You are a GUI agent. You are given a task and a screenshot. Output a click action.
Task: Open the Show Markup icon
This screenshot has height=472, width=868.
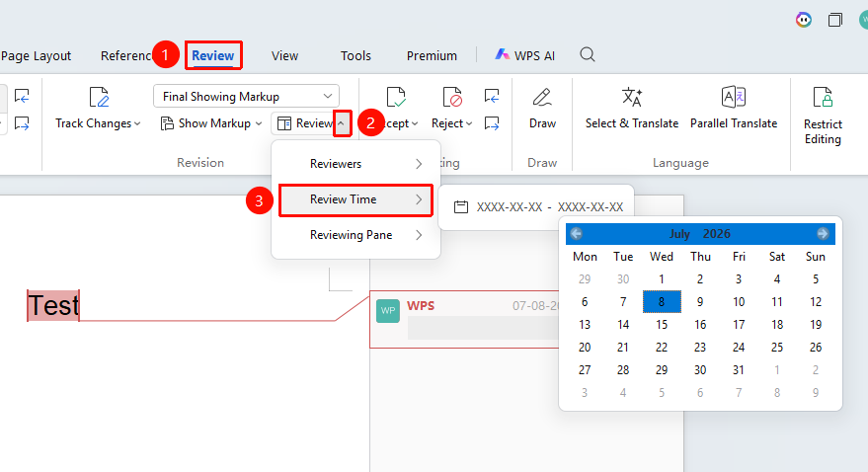(167, 123)
